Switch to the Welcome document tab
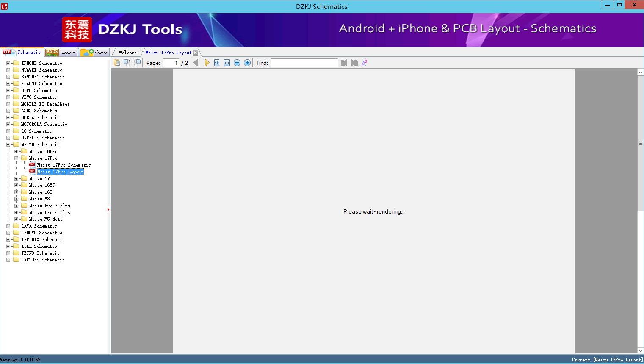Viewport: 644px width, 364px height. (128, 53)
